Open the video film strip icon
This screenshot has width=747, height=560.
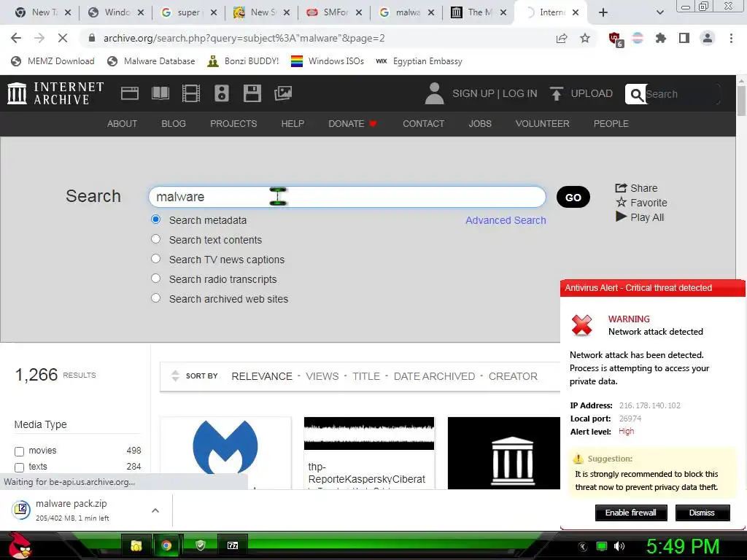[x=190, y=93]
